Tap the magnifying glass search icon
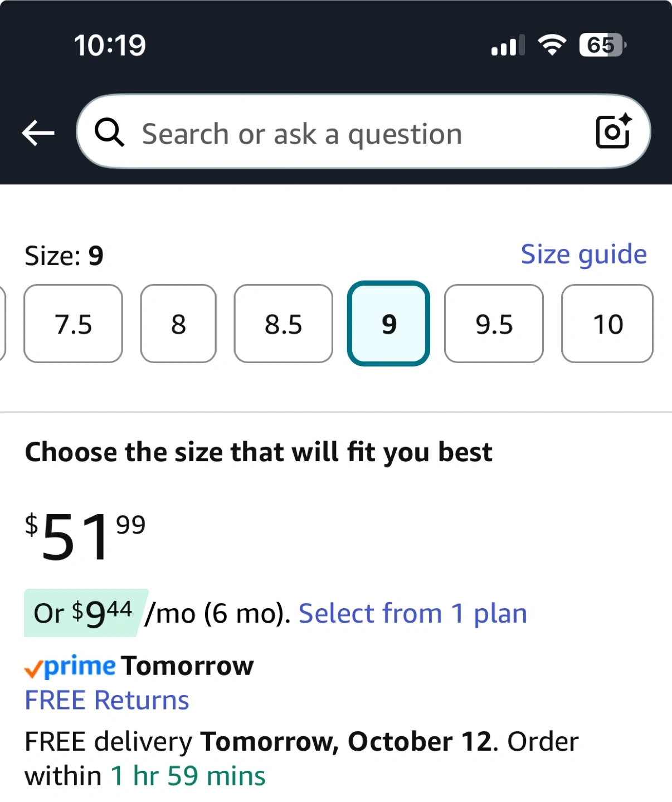Viewport: 672px width, 802px height. tap(109, 133)
